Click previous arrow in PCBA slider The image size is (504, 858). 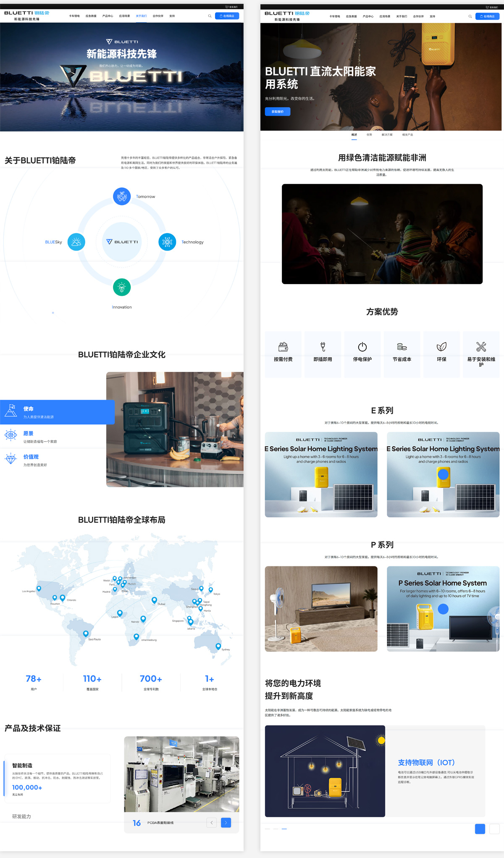[212, 823]
